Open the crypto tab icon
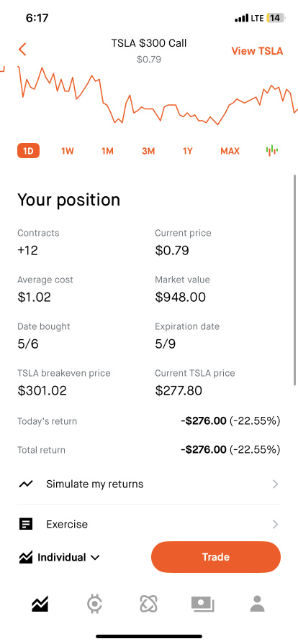 [95, 604]
